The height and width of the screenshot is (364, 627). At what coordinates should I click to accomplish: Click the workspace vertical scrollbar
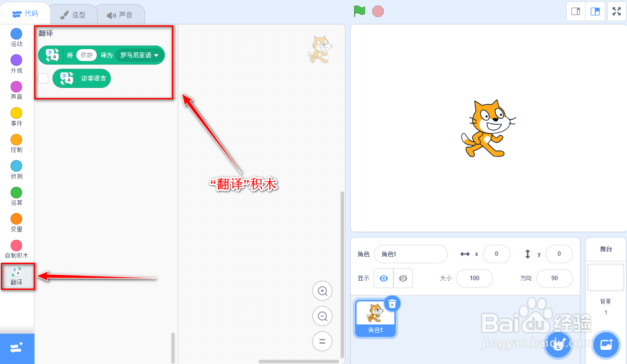click(342, 274)
